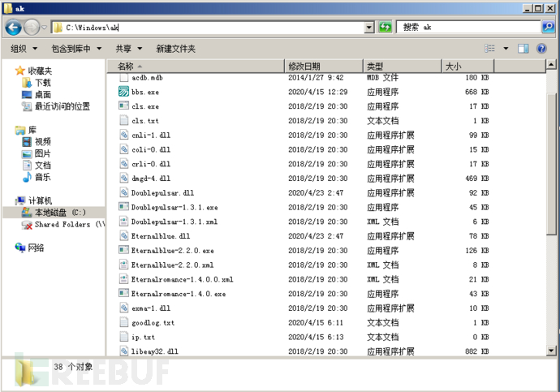Viewport: 560px width, 392px height.
Task: Open Help with the blue question icon
Action: (x=542, y=48)
